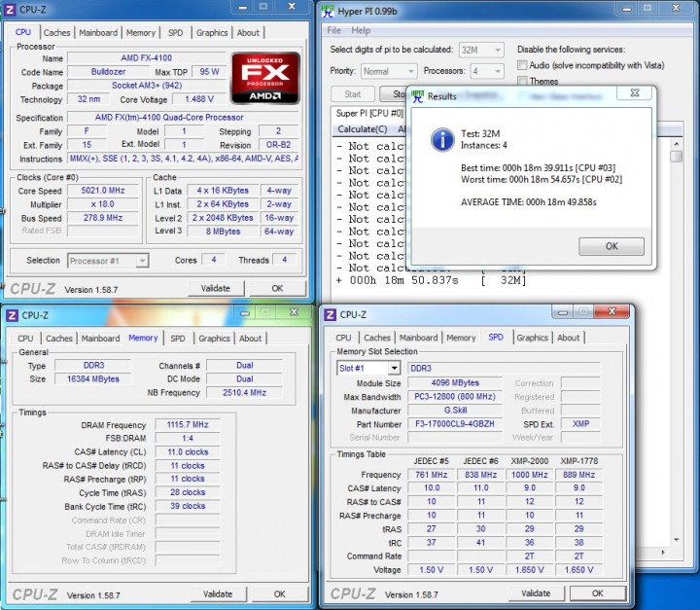700x610 pixels.
Task: Click the Manufacturer G.Skill field
Action: (x=454, y=411)
